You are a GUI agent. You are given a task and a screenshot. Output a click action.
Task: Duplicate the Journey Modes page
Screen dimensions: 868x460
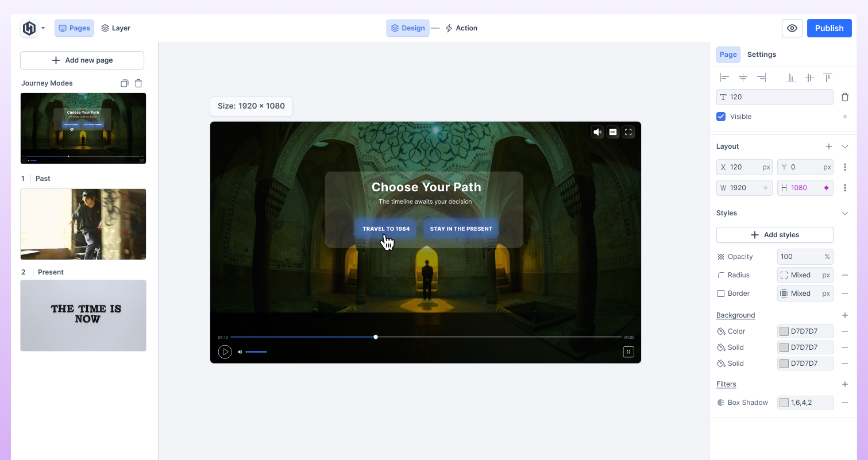(x=124, y=83)
